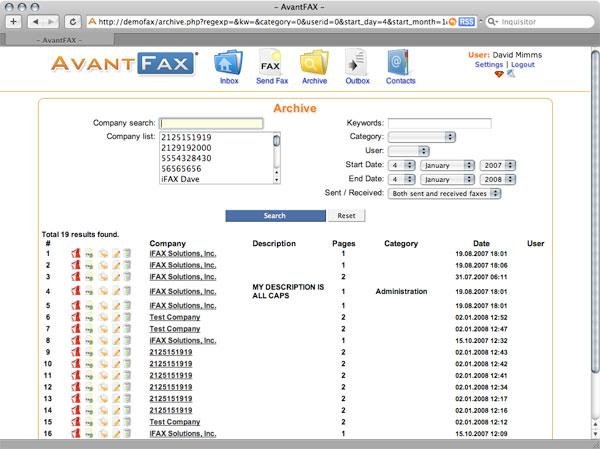Open the Contacts address book icon
Viewport: 600px width, 449px height.
click(x=398, y=62)
